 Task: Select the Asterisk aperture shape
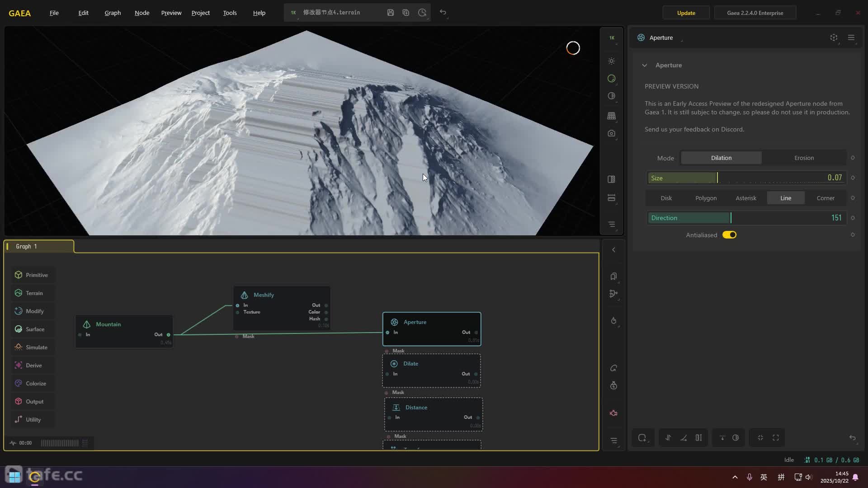(x=745, y=198)
